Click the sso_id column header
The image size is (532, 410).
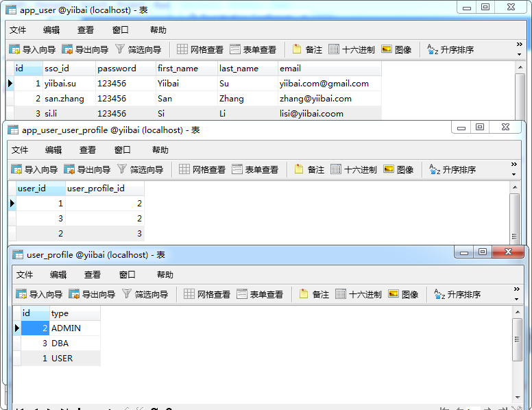[x=69, y=69]
